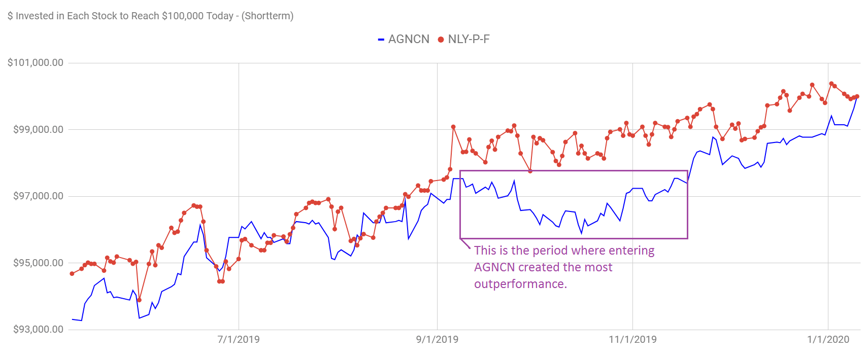
Task: Select the NLY-P-F legend label
Action: tap(469, 40)
